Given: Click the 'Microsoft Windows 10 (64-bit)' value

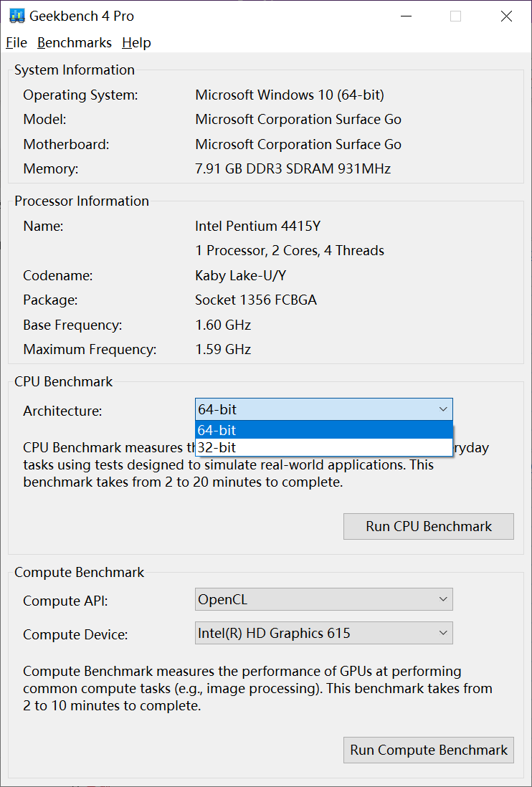Looking at the screenshot, I should click(290, 95).
